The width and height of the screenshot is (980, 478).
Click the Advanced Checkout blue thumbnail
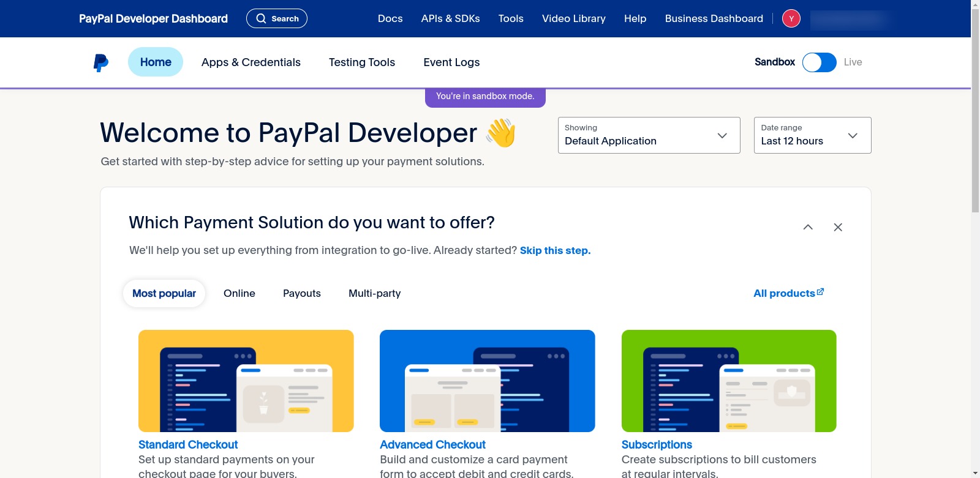(488, 381)
